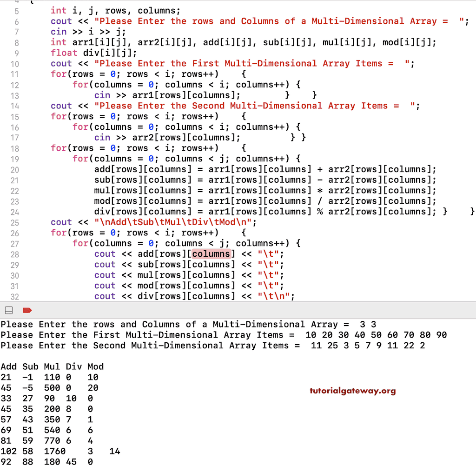Click line number 14 in the gutter
This screenshot has height=466, width=476.
coord(15,106)
